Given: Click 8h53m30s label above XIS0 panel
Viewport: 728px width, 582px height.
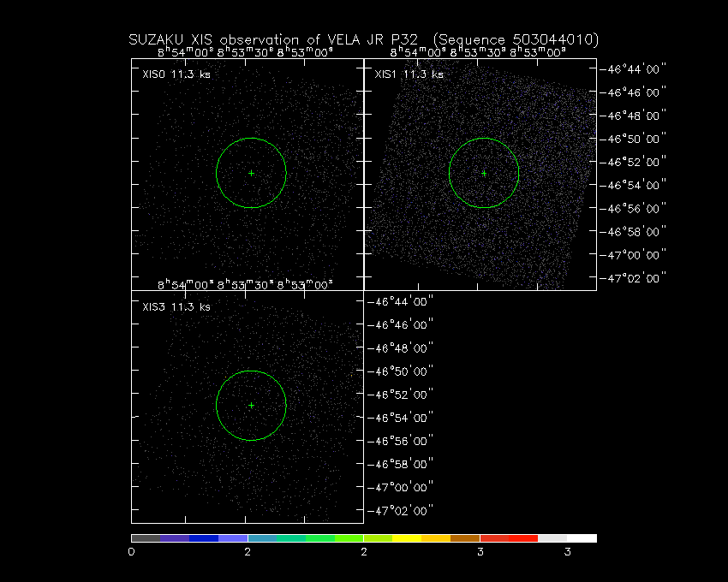Looking at the screenshot, I should 245,52.
